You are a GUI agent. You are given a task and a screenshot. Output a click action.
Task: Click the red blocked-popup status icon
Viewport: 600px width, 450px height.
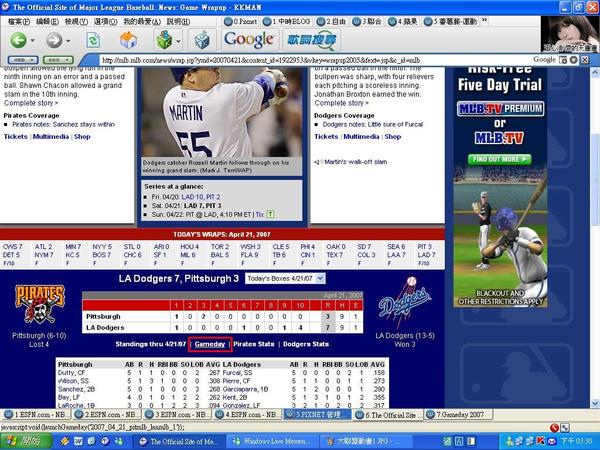(554, 427)
